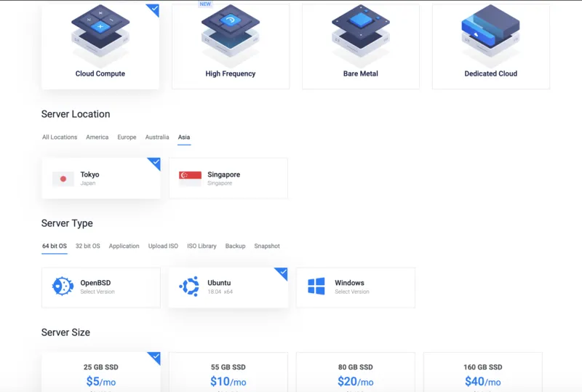This screenshot has width=582, height=392.
Task: Toggle the checkmark on 25 GB SSD plan
Action: point(154,357)
